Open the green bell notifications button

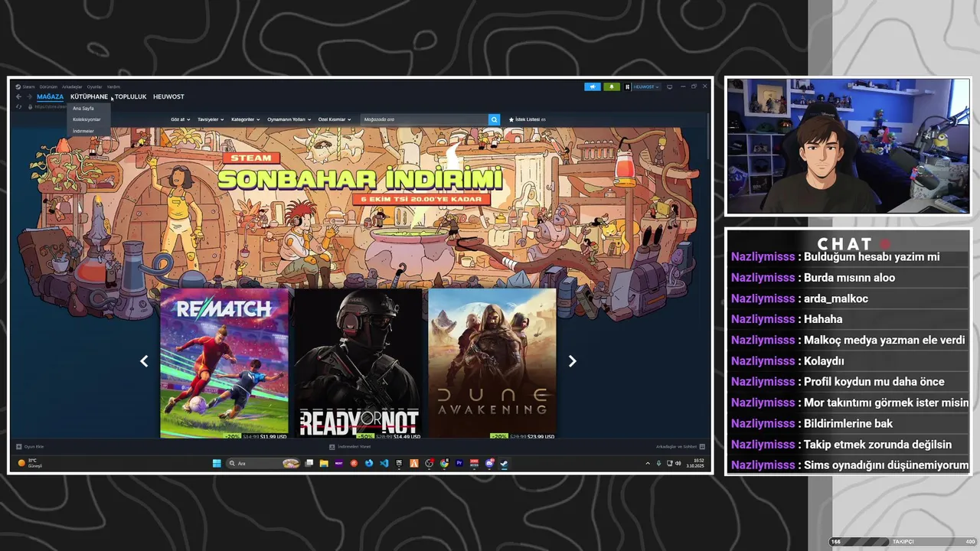click(611, 86)
